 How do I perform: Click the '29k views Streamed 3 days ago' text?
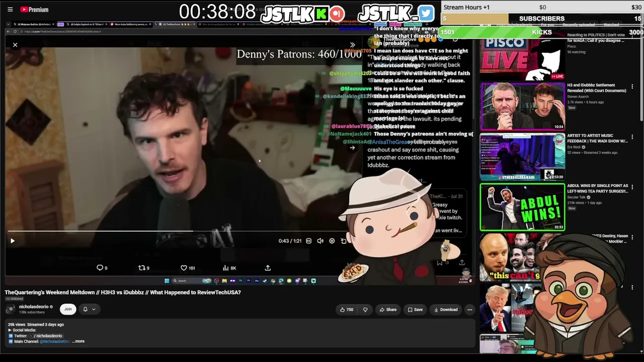pyautogui.click(x=36, y=324)
